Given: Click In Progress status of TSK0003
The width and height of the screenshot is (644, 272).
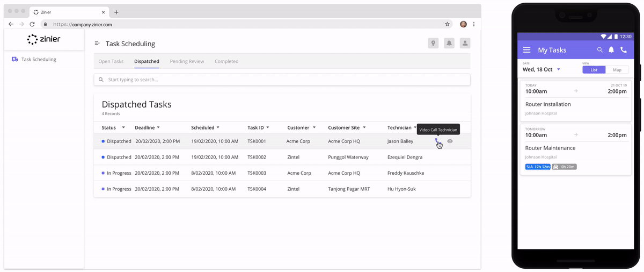Looking at the screenshot, I should (x=119, y=173).
